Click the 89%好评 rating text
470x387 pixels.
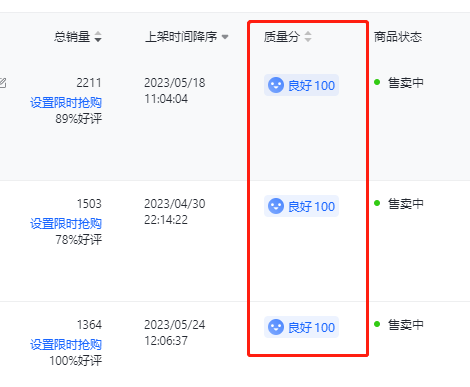click(79, 119)
